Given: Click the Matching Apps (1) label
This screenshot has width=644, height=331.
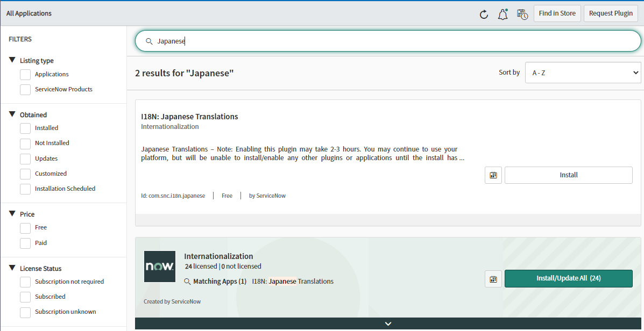Looking at the screenshot, I should (x=220, y=282).
